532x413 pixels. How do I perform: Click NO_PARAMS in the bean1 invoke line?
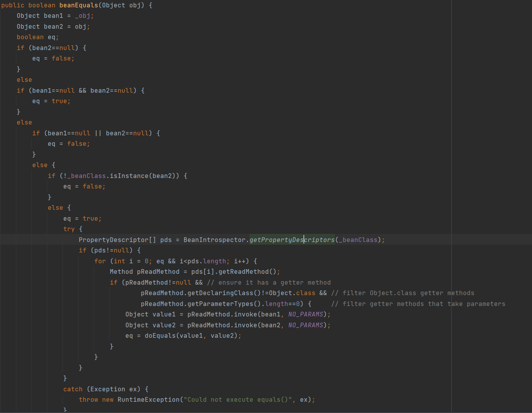[x=305, y=315]
